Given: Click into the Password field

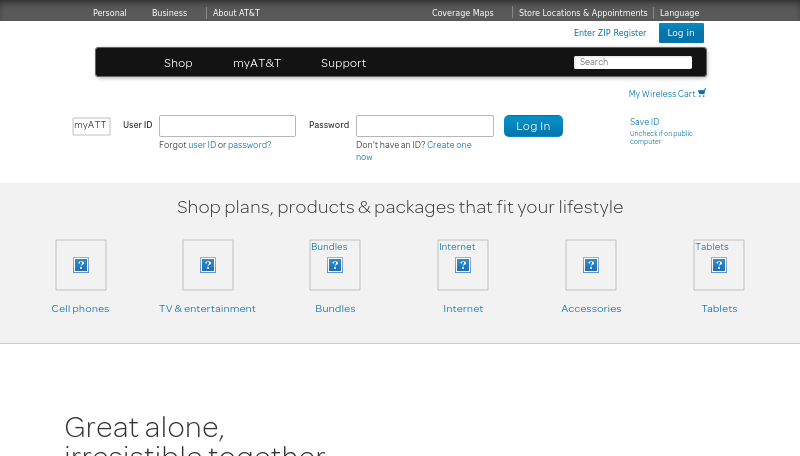Looking at the screenshot, I should point(425,126).
